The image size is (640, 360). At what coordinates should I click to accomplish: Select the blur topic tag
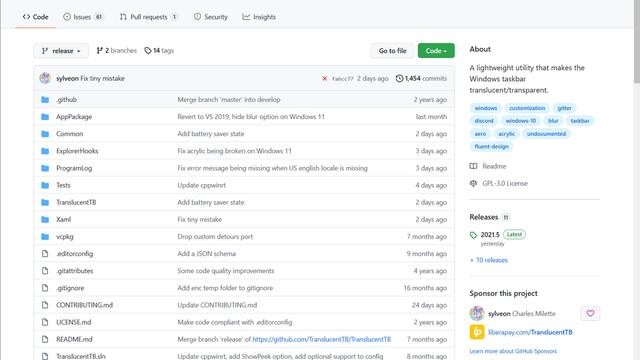coord(553,121)
